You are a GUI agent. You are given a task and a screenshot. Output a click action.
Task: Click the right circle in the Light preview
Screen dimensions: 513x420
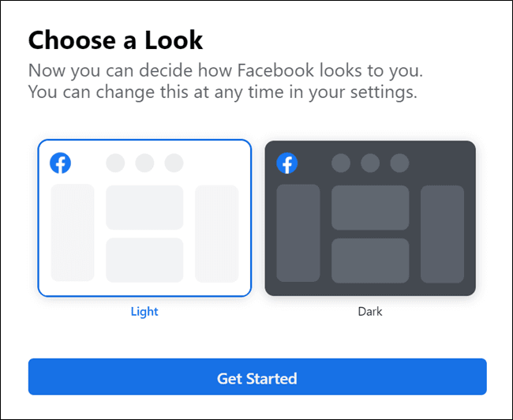point(174,163)
